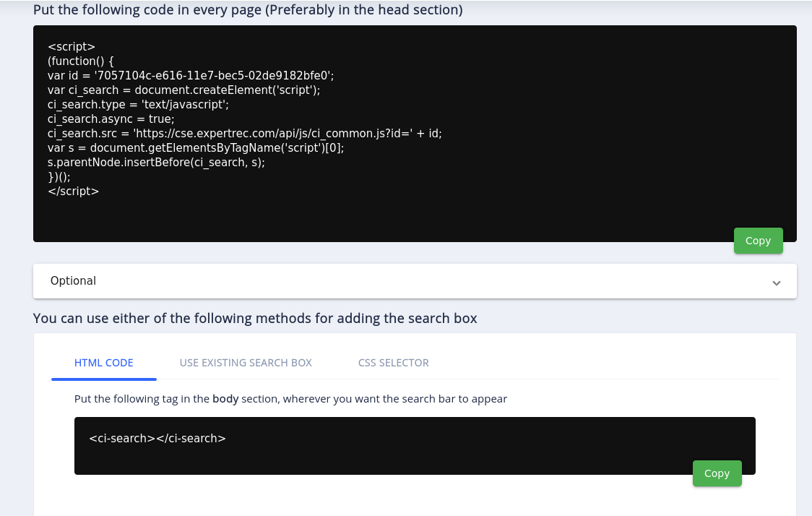Copy the script code snippet
This screenshot has width=812, height=516.
pyautogui.click(x=758, y=241)
